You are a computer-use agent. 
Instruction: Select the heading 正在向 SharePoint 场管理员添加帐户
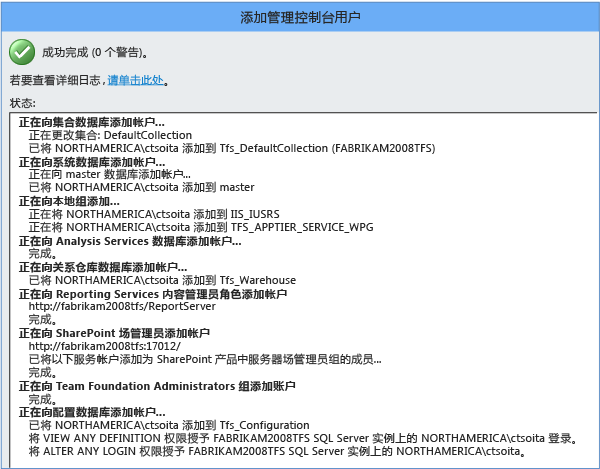tap(114, 333)
